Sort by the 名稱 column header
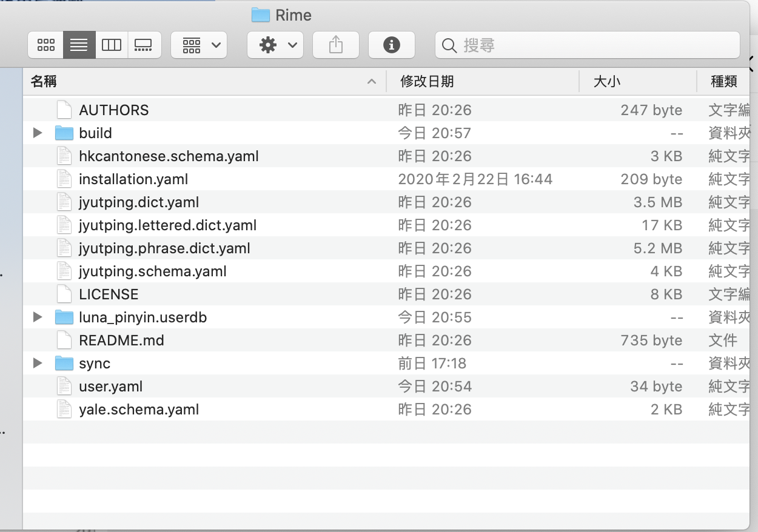The height and width of the screenshot is (532, 758). [204, 82]
